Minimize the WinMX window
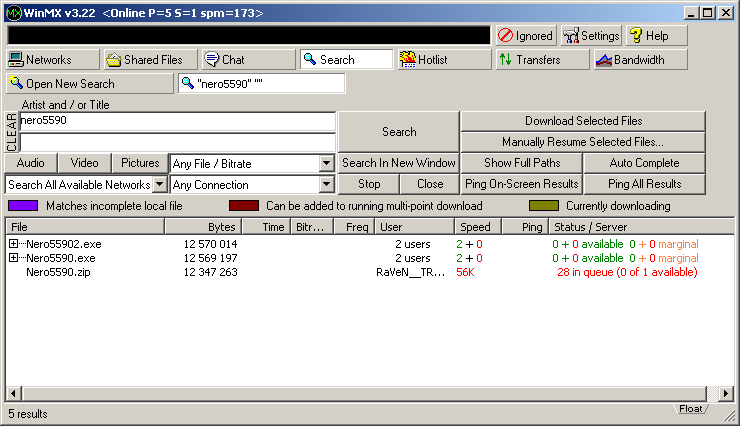The height and width of the screenshot is (426, 740). (x=691, y=13)
